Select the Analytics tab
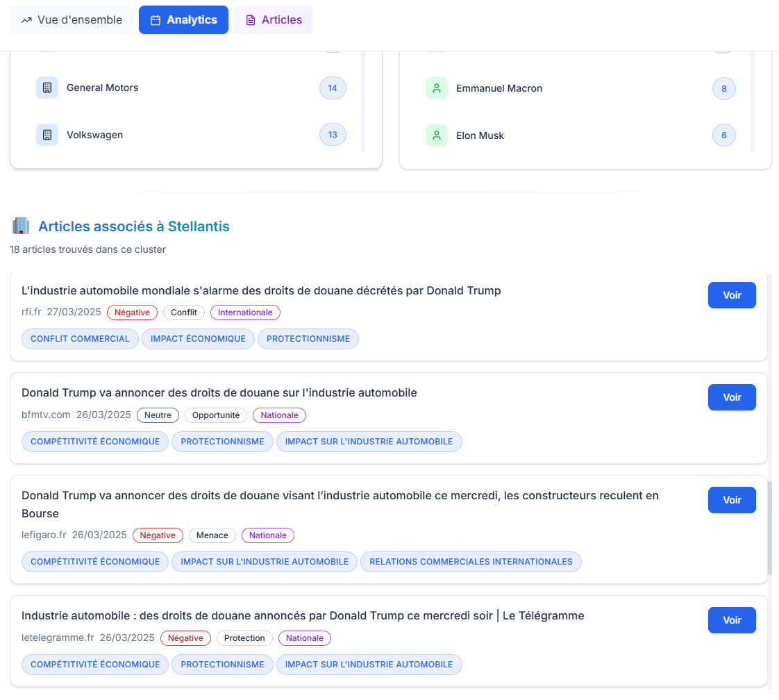Screen dimensions: 779x700 click(x=183, y=20)
